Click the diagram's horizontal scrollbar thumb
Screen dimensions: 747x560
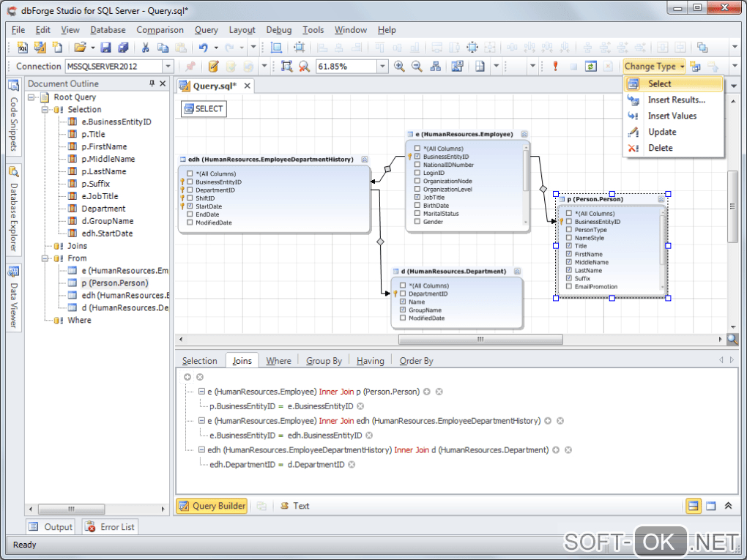pos(480,339)
